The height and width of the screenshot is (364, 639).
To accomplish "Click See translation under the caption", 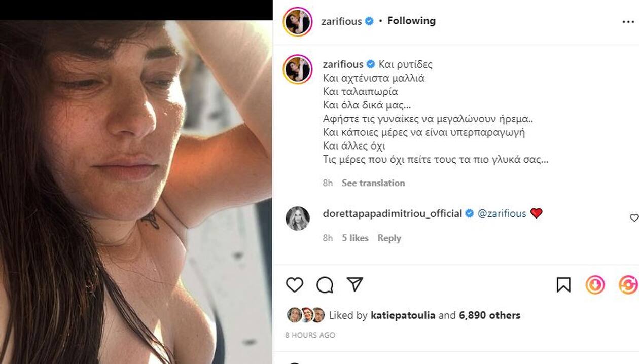I will [x=373, y=183].
